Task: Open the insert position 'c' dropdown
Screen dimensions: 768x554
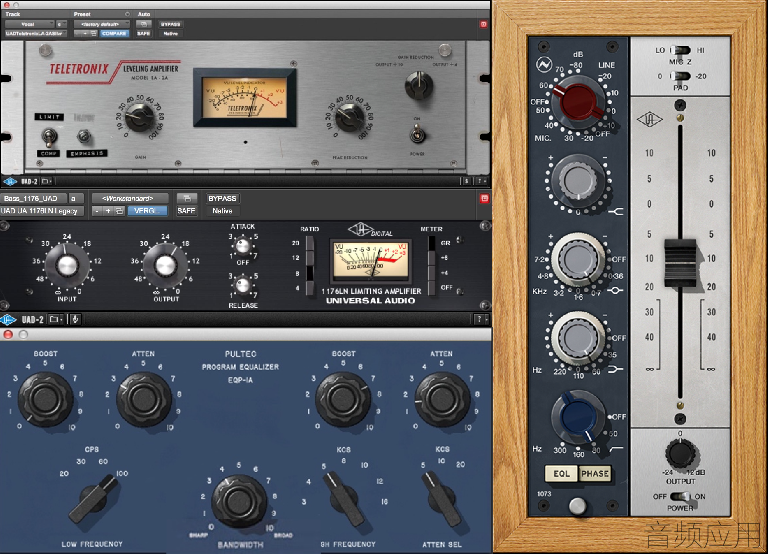Action: point(61,24)
